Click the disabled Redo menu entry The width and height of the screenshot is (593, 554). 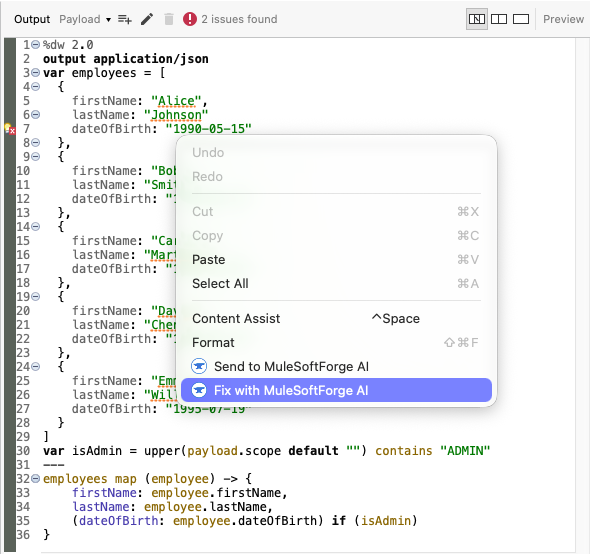(x=336, y=176)
